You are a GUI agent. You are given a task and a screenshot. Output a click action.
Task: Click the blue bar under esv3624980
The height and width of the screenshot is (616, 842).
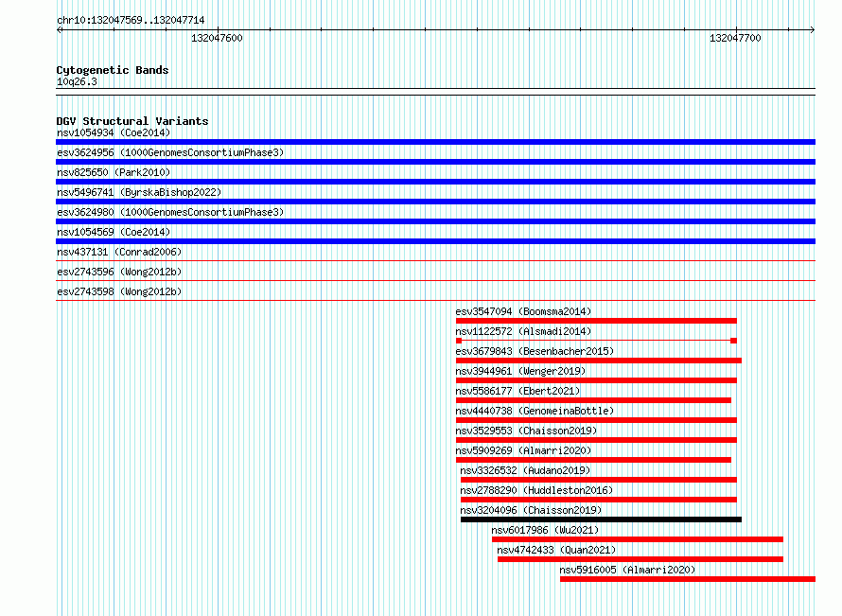[x=435, y=221]
